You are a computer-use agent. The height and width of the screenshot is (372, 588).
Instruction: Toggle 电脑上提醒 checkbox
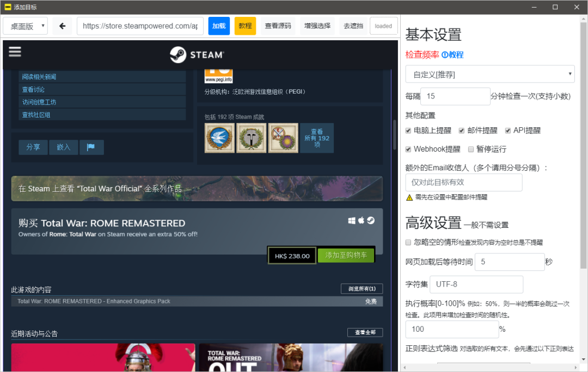click(x=408, y=131)
